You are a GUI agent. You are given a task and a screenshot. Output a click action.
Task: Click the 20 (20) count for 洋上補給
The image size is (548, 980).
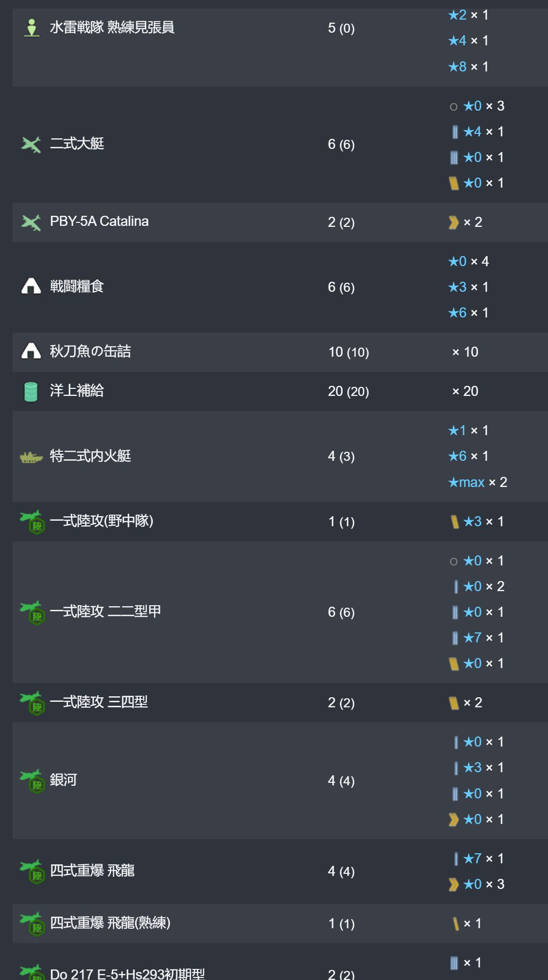coord(348,391)
